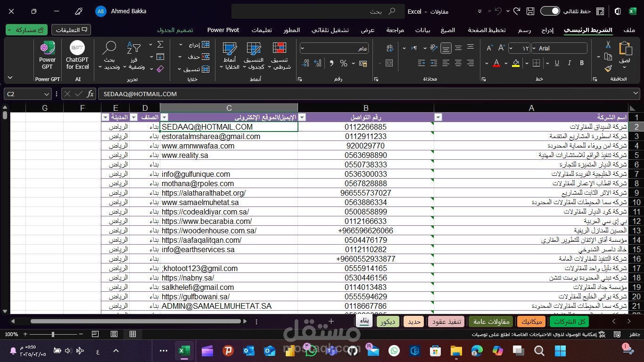
Task: Toggle Bold formatting
Action: 582,63
